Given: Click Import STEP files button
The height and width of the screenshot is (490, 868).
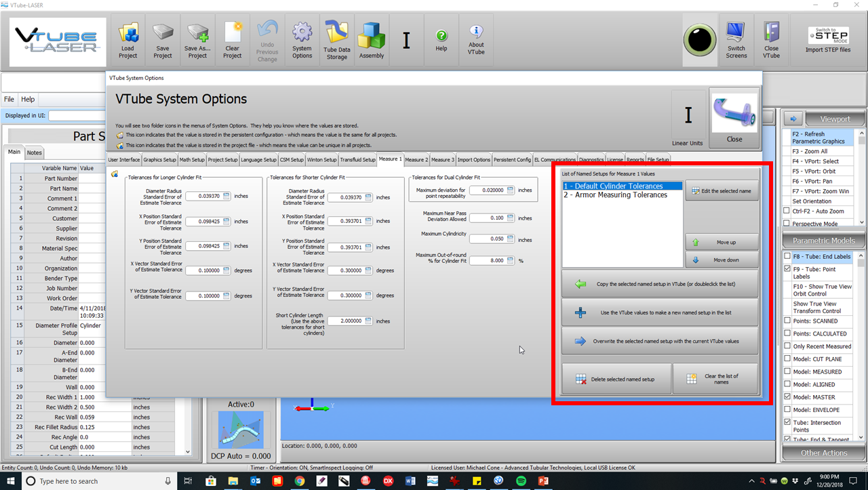Looking at the screenshot, I should 828,40.
